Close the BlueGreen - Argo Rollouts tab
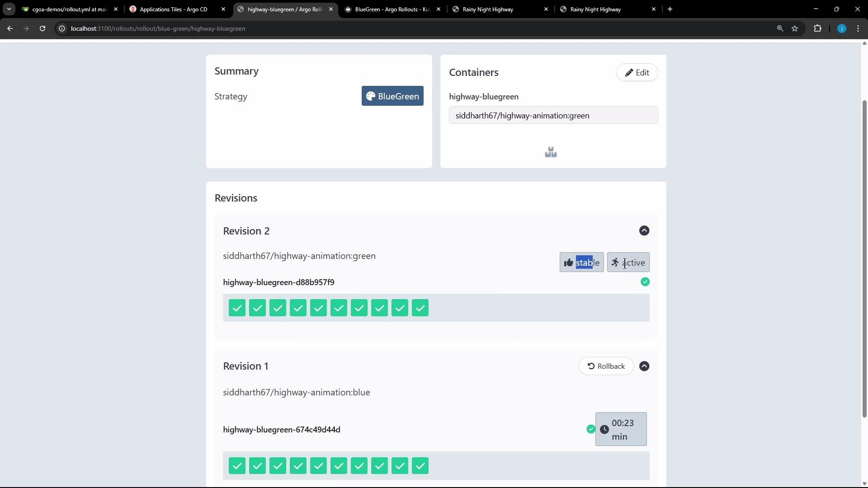 [x=439, y=9]
